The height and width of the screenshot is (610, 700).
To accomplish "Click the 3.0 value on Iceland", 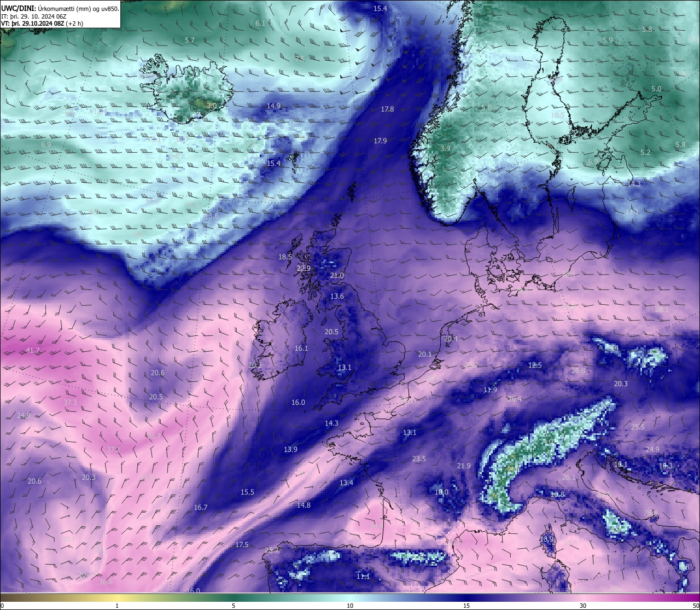I will [212, 106].
